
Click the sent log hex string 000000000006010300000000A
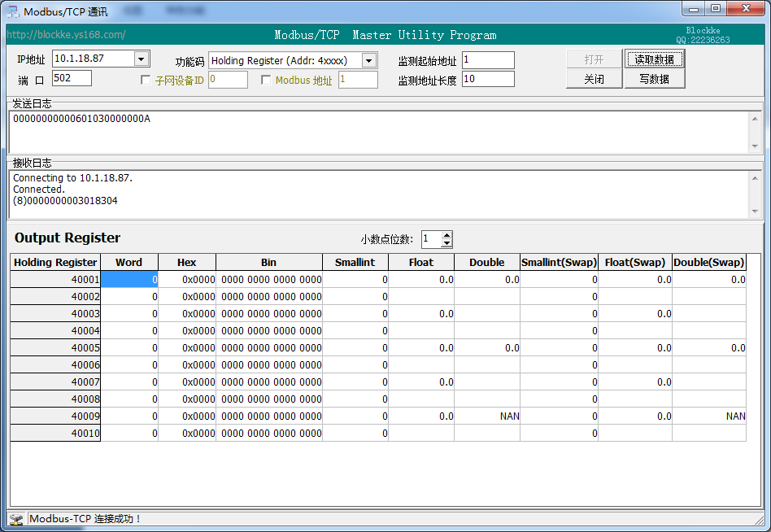(x=81, y=119)
